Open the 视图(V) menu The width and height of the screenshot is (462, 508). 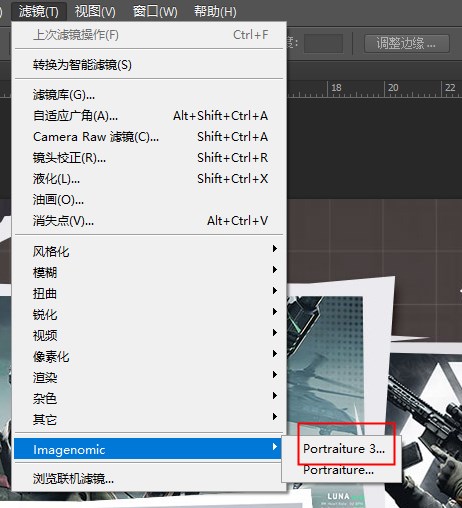95,11
